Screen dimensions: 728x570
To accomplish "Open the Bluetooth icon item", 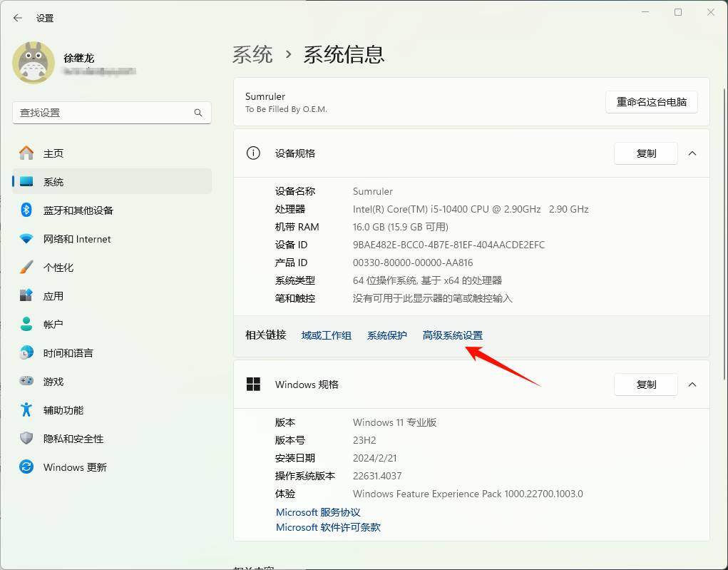I will click(x=26, y=210).
